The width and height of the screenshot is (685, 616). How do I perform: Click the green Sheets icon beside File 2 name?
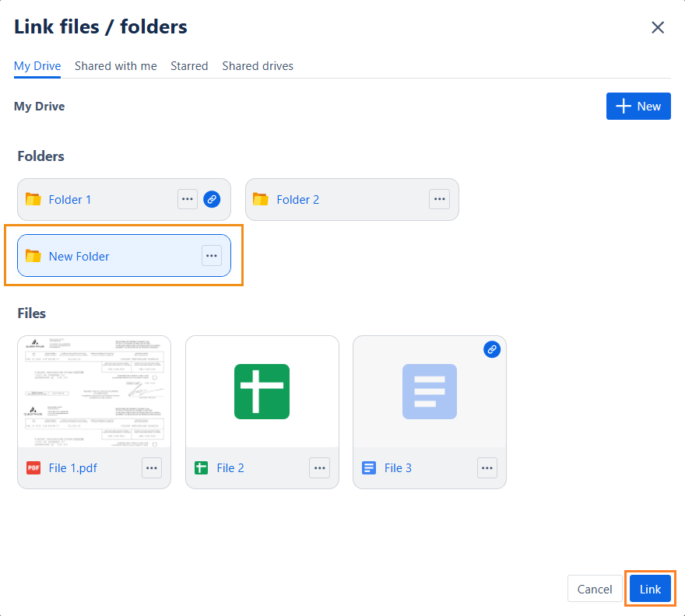click(x=201, y=467)
